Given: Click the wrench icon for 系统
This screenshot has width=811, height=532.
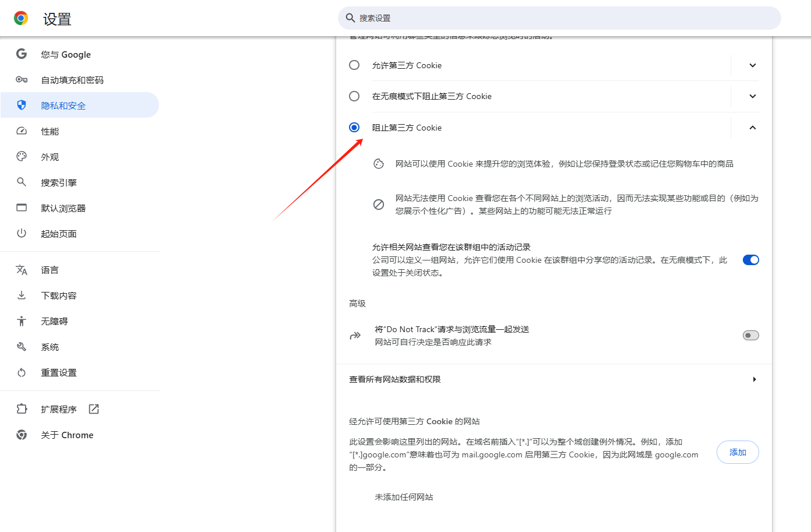Looking at the screenshot, I should coord(22,347).
